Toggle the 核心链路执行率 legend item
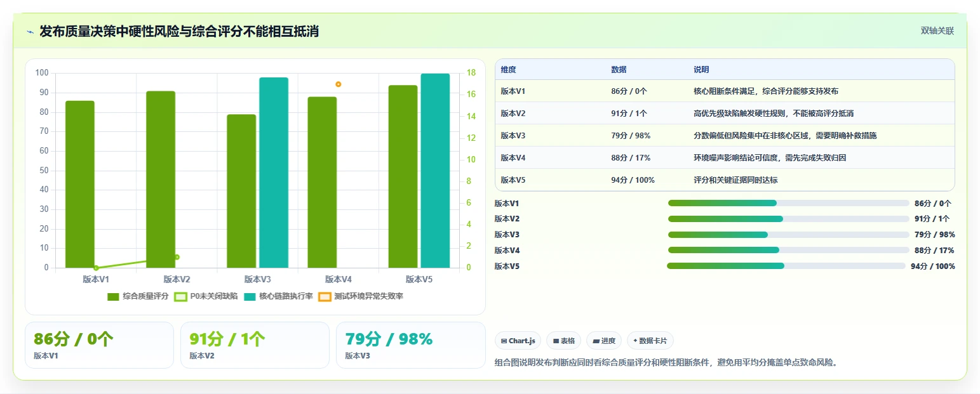 point(278,296)
